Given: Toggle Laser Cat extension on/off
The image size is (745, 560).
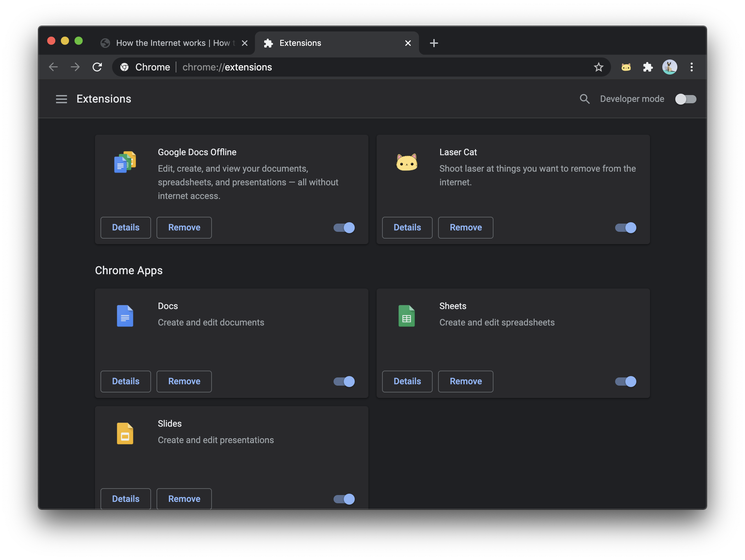Looking at the screenshot, I should coord(626,227).
